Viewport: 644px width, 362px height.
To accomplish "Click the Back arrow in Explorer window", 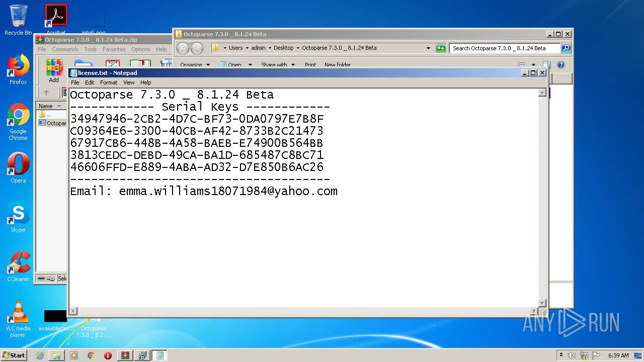I will point(183,48).
